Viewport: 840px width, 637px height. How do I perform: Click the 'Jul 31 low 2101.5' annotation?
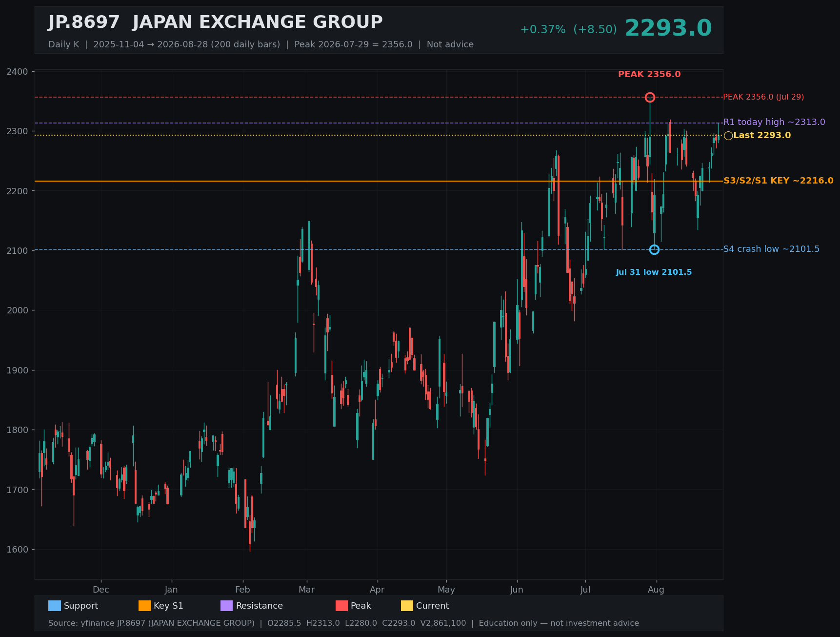654,272
